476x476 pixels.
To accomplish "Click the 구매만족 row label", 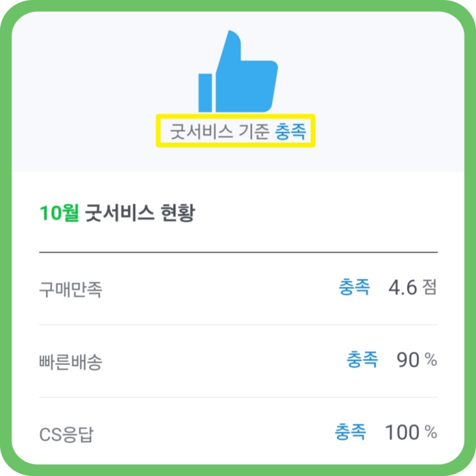I will pos(70,290).
